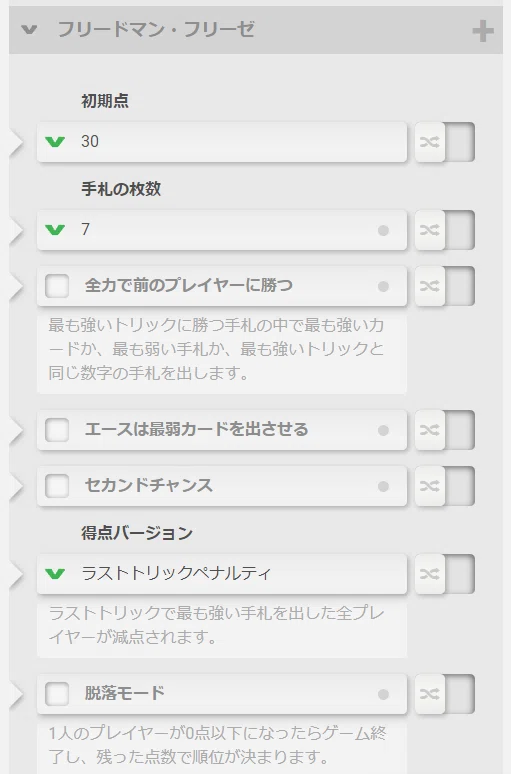511x774 pixels.
Task: Click shuffle icon beside 脱落モード
Action: [430, 694]
